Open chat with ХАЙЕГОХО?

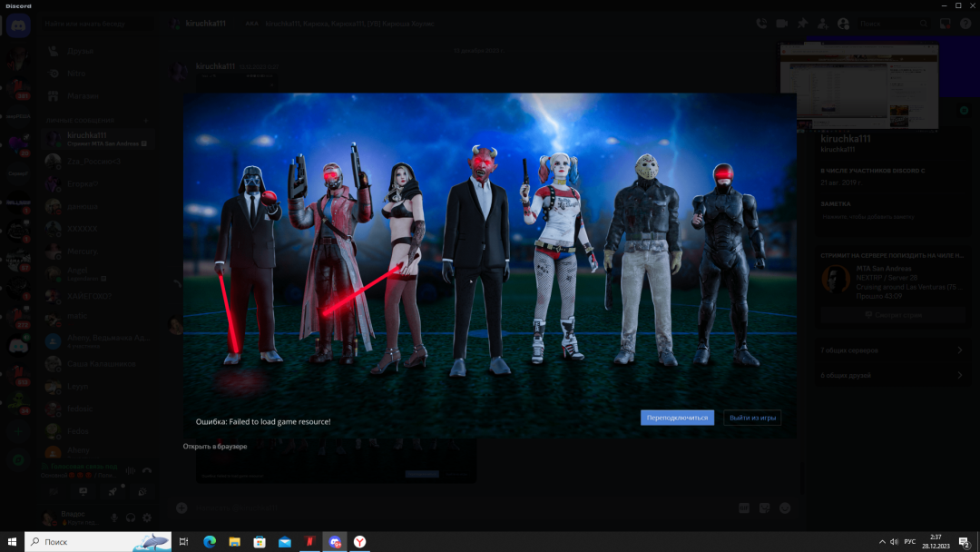(x=97, y=296)
